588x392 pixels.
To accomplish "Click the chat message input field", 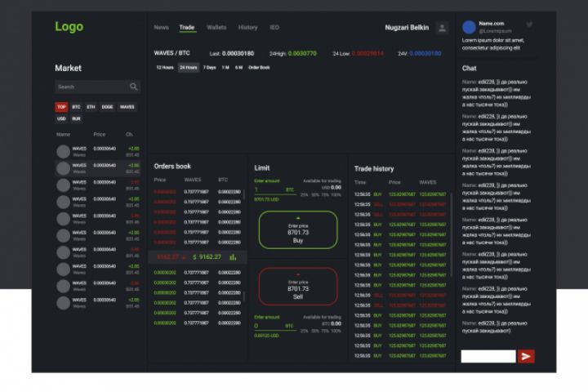I will [488, 356].
